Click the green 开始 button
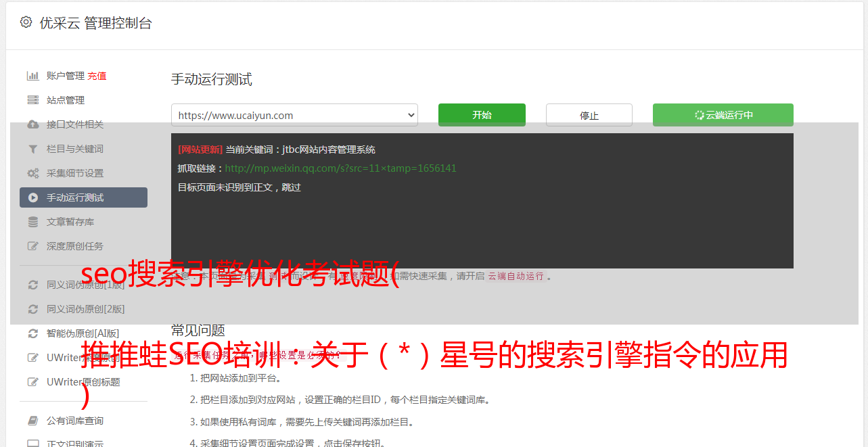Image resolution: width=868 pixels, height=447 pixels. tap(482, 115)
